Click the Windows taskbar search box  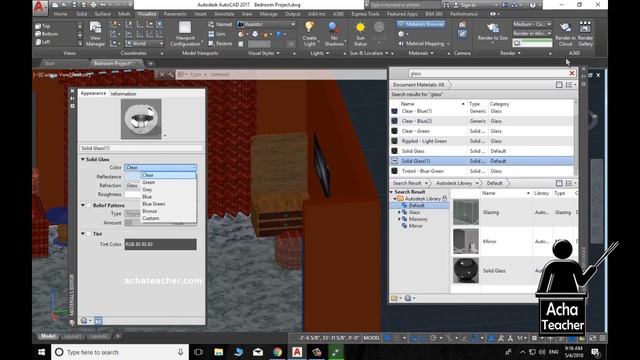pos(120,352)
